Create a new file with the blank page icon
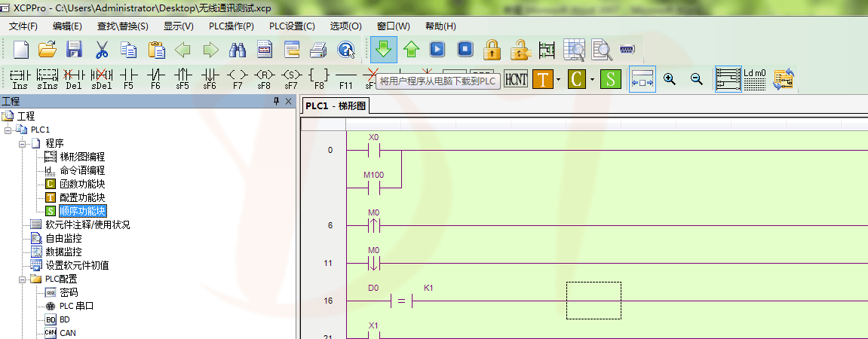 [x=21, y=50]
